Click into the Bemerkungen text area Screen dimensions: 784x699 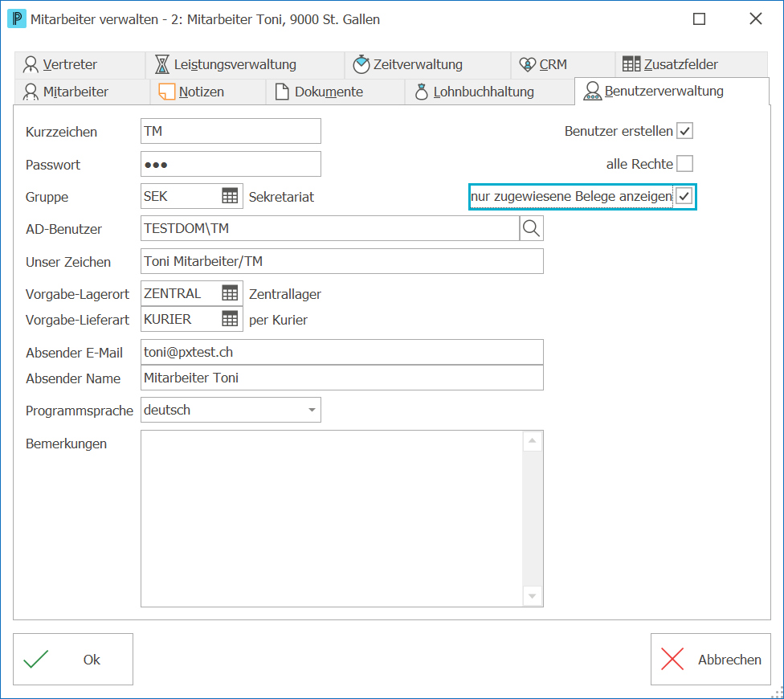[x=332, y=518]
